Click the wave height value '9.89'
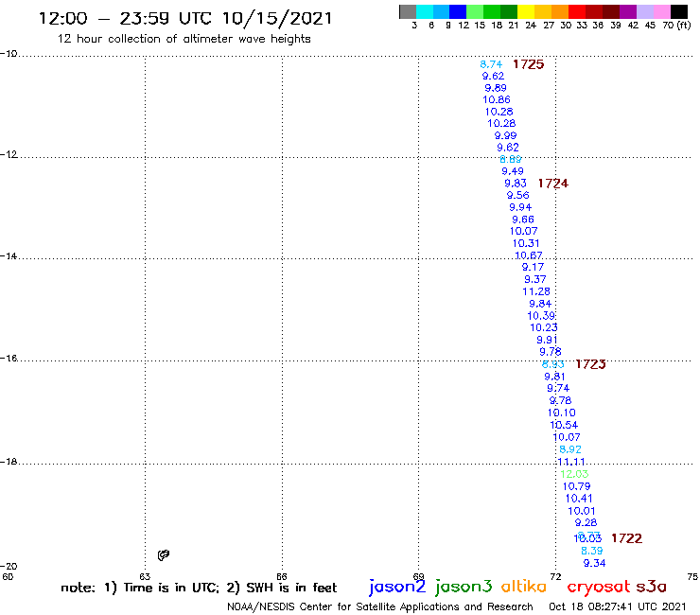The height and width of the screenshot is (615, 700). point(496,88)
